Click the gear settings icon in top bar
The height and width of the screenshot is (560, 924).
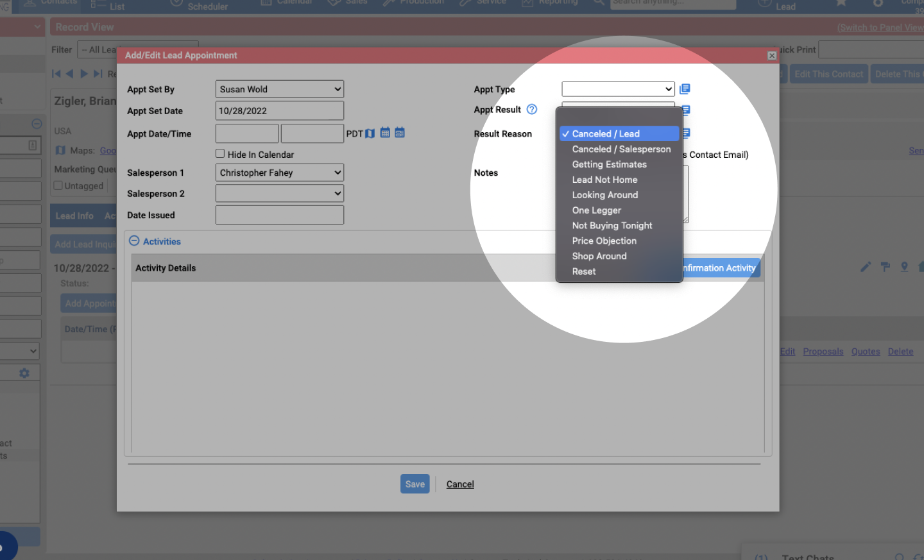pyautogui.click(x=878, y=3)
